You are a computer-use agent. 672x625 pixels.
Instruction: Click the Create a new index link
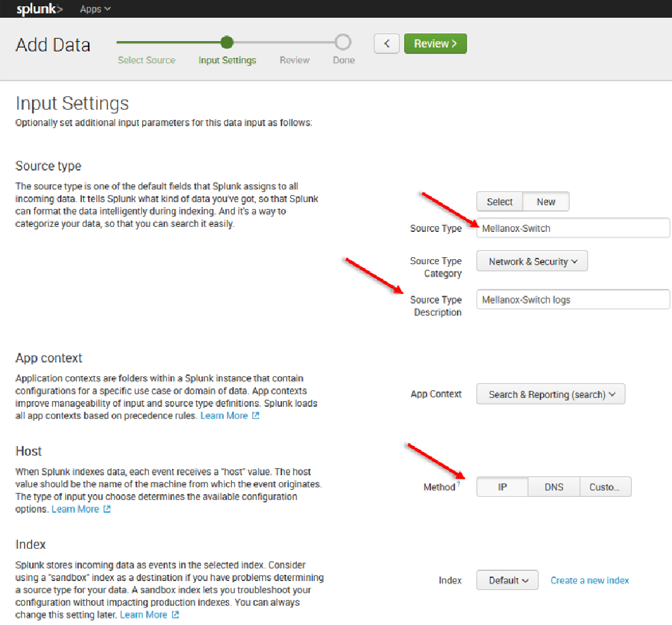click(x=590, y=580)
